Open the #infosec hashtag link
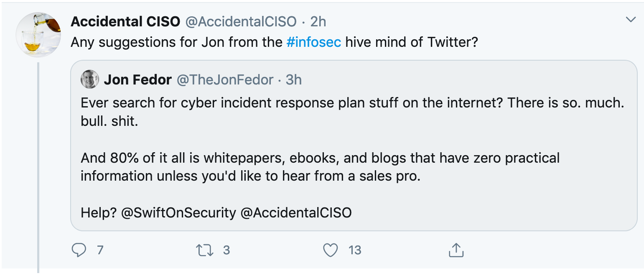The width and height of the screenshot is (644, 276). coord(314,42)
